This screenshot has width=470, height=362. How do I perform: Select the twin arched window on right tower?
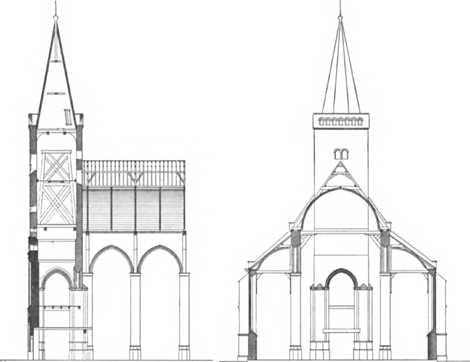tap(341, 154)
